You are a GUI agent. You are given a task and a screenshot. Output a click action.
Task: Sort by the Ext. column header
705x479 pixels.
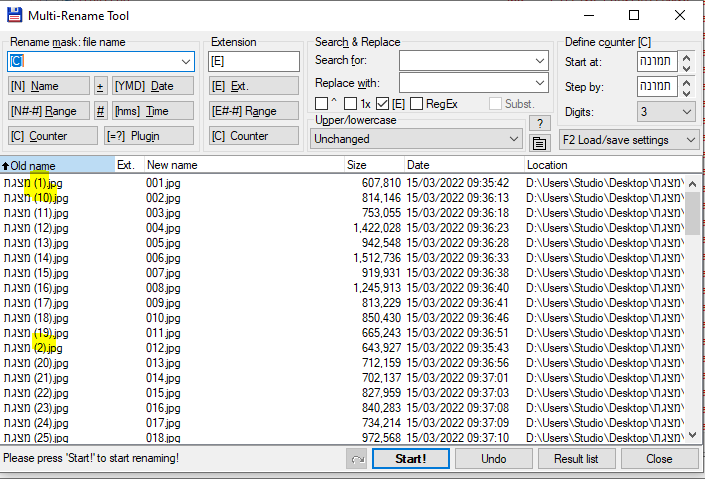point(129,165)
